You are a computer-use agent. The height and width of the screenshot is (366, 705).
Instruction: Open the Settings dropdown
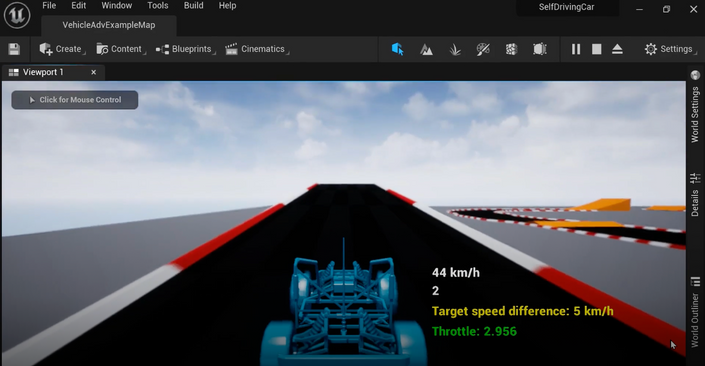coord(670,49)
